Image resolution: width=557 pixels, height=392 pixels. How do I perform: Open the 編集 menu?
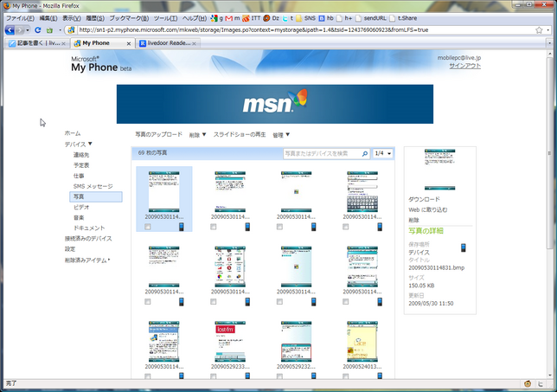(x=48, y=18)
